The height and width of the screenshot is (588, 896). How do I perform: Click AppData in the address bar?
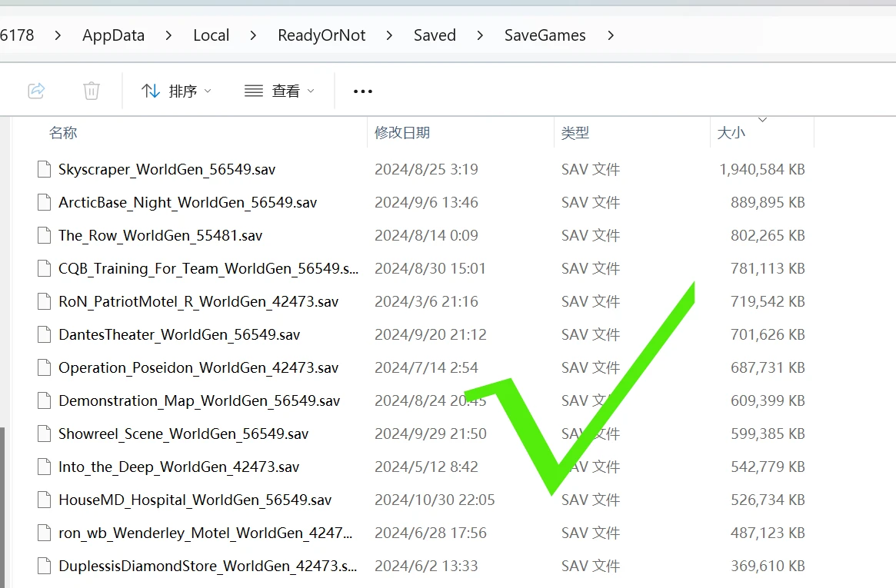[113, 35]
